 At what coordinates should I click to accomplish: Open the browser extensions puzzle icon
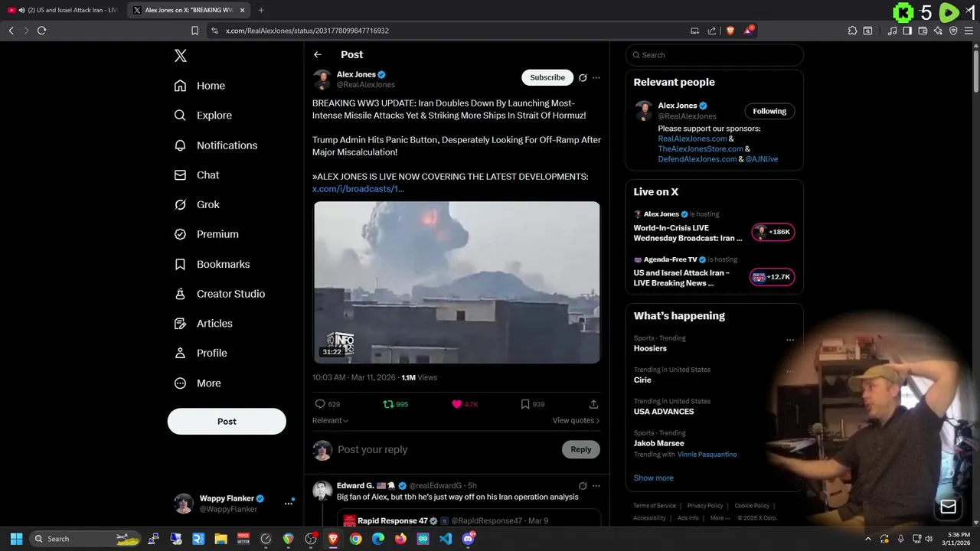click(852, 31)
